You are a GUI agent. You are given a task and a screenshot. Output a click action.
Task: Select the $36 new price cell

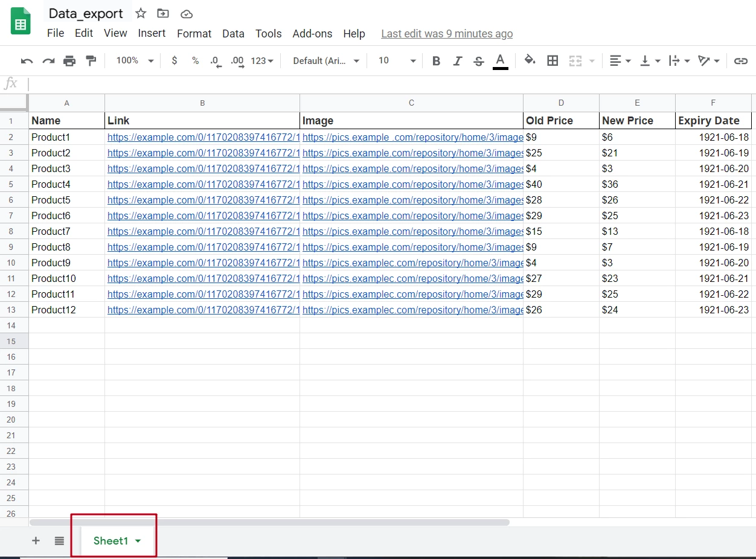[637, 184]
